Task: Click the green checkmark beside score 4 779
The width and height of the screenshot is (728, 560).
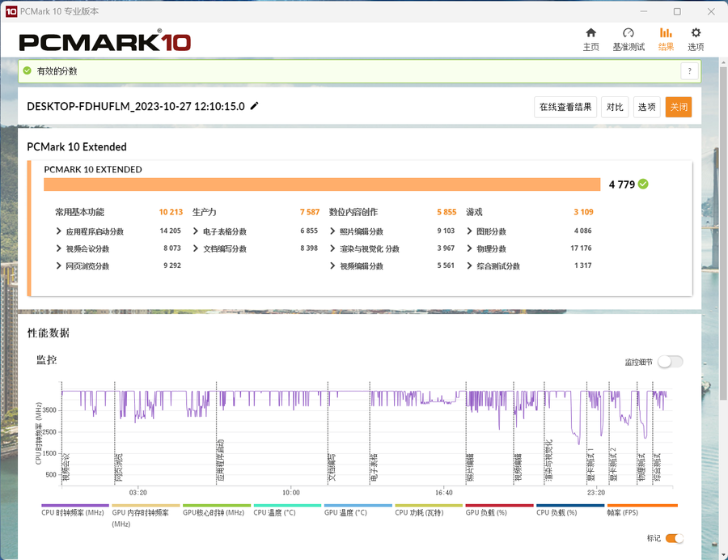Action: click(x=643, y=185)
